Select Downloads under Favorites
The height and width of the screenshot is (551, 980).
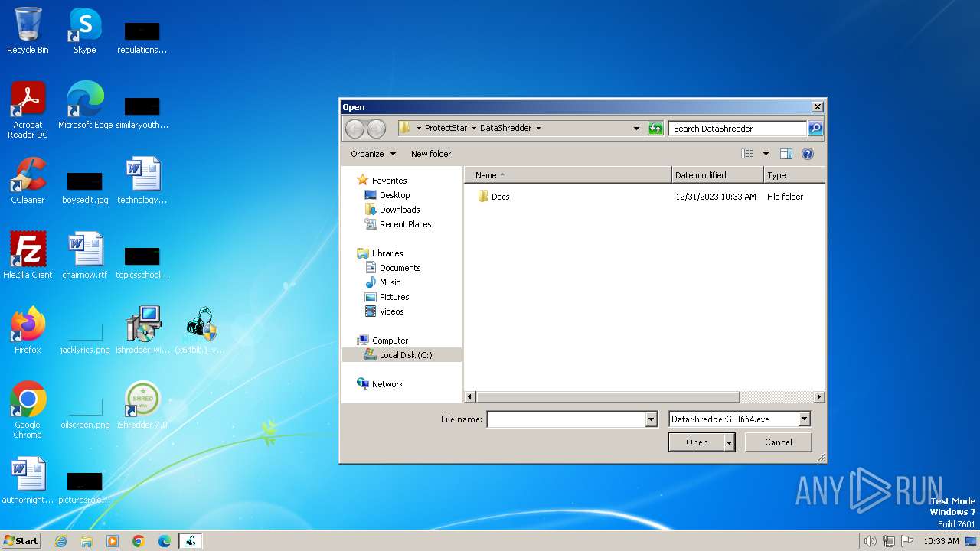400,210
